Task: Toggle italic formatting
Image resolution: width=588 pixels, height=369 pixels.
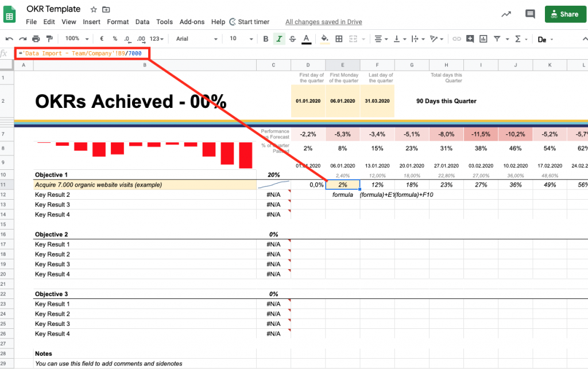Action: pyautogui.click(x=279, y=38)
